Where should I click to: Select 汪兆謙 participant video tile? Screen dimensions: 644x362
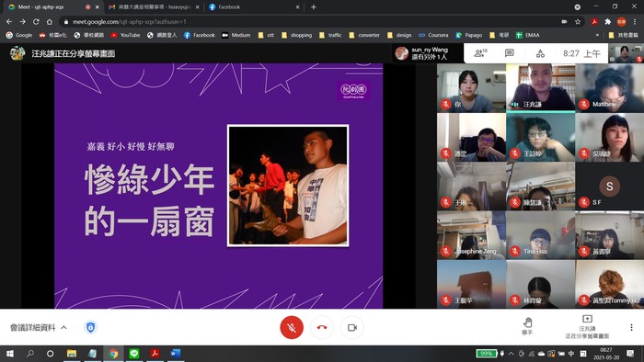point(541,87)
